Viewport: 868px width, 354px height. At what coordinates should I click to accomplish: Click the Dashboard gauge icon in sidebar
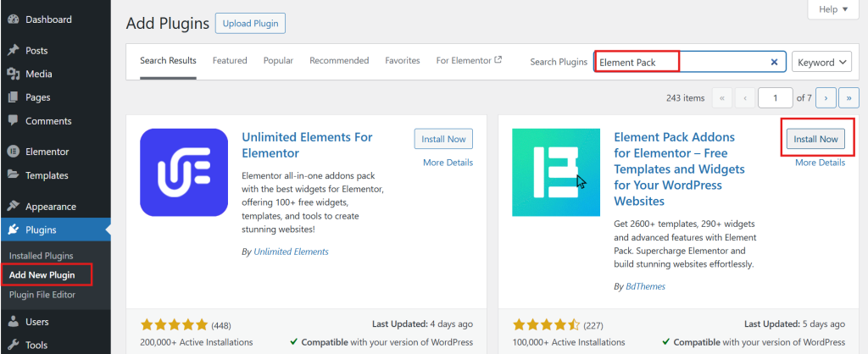click(13, 19)
